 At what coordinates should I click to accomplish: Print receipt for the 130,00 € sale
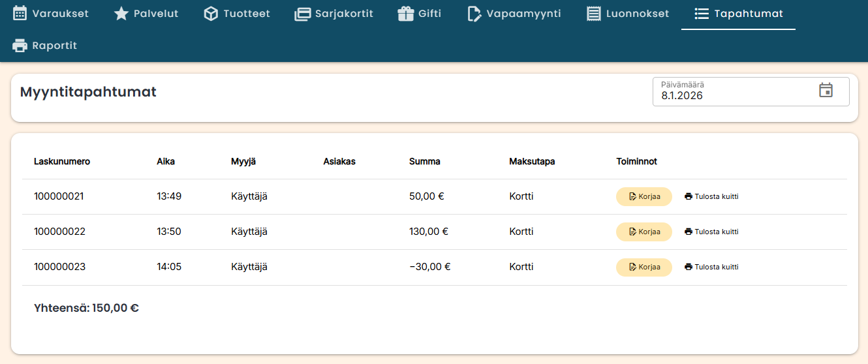pos(711,232)
